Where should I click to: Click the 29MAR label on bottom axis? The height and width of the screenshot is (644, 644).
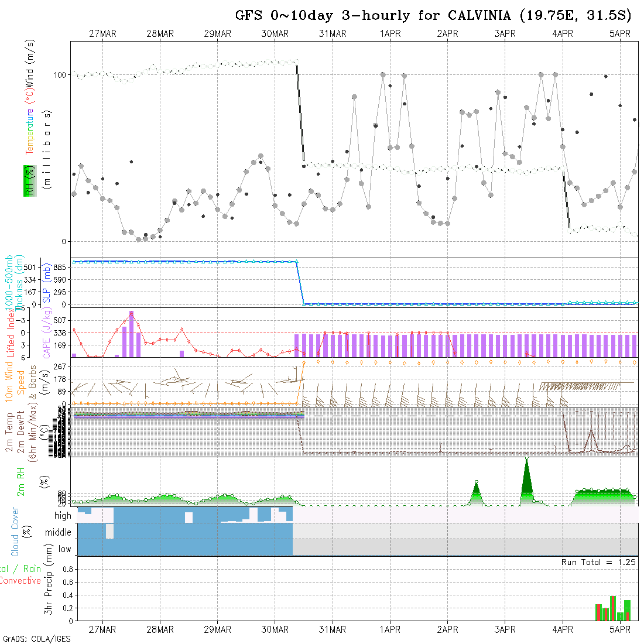tap(217, 629)
